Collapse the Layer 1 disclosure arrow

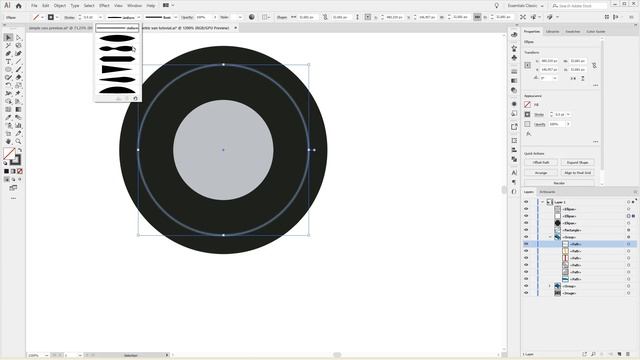tap(542, 202)
